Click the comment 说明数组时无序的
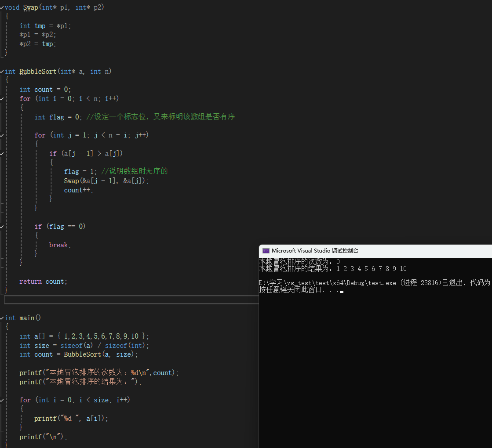Screen dimensions: 492x448 (134, 171)
